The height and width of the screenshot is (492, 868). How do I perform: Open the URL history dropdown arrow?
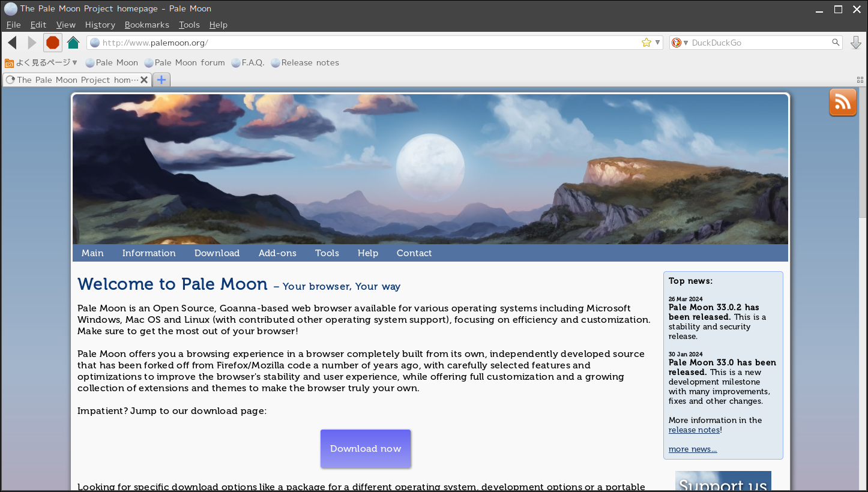click(x=658, y=43)
